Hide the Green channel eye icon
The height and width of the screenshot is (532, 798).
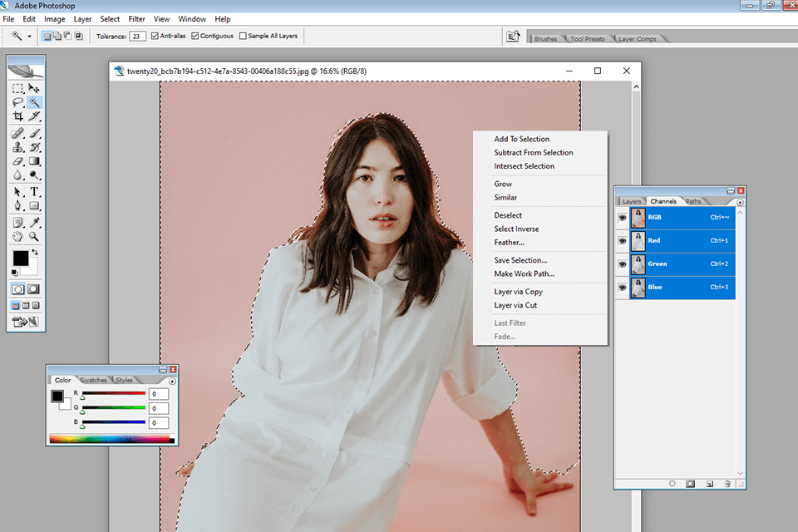click(623, 264)
